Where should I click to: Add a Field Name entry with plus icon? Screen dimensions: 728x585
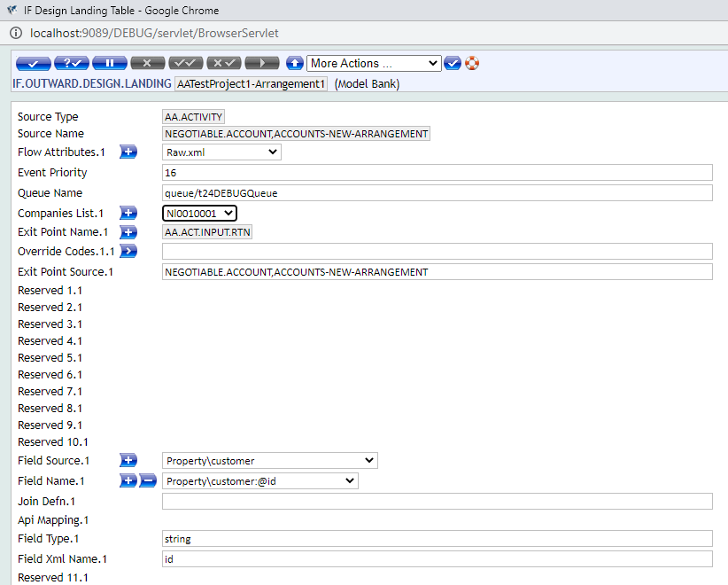[x=128, y=480]
